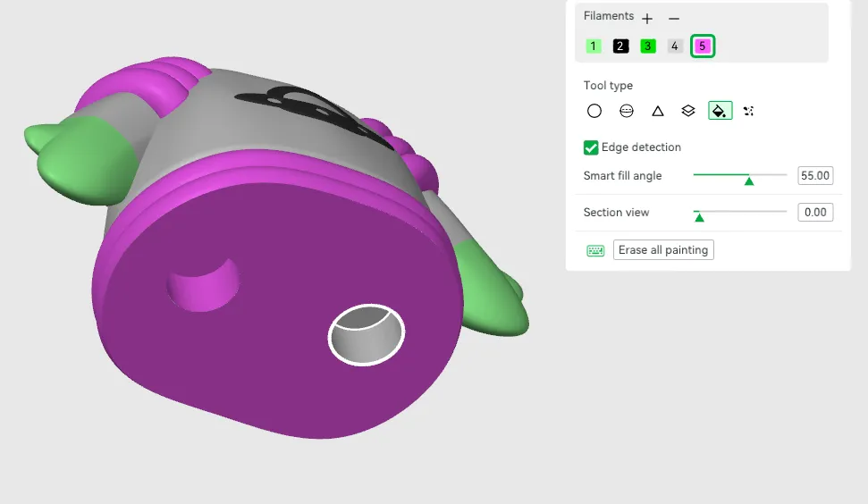Viewport: 868px width, 504px height.
Task: Select filament 5 magenta swatch
Action: point(703,46)
